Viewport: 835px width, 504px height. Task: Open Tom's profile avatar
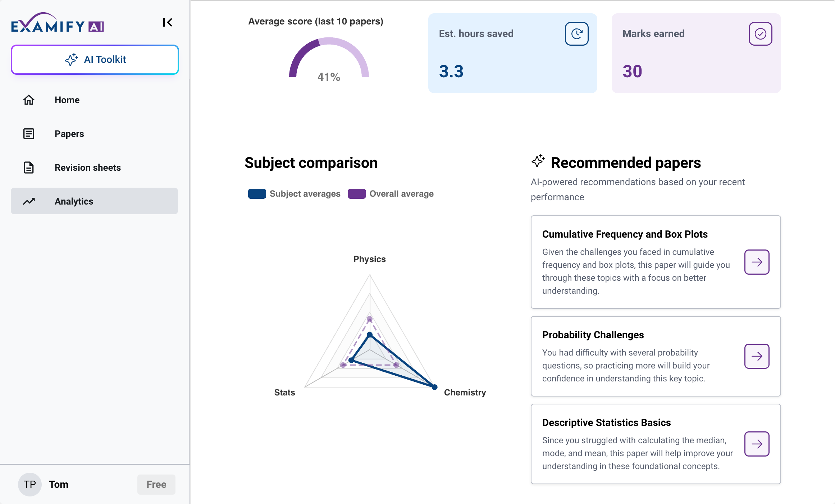(30, 485)
